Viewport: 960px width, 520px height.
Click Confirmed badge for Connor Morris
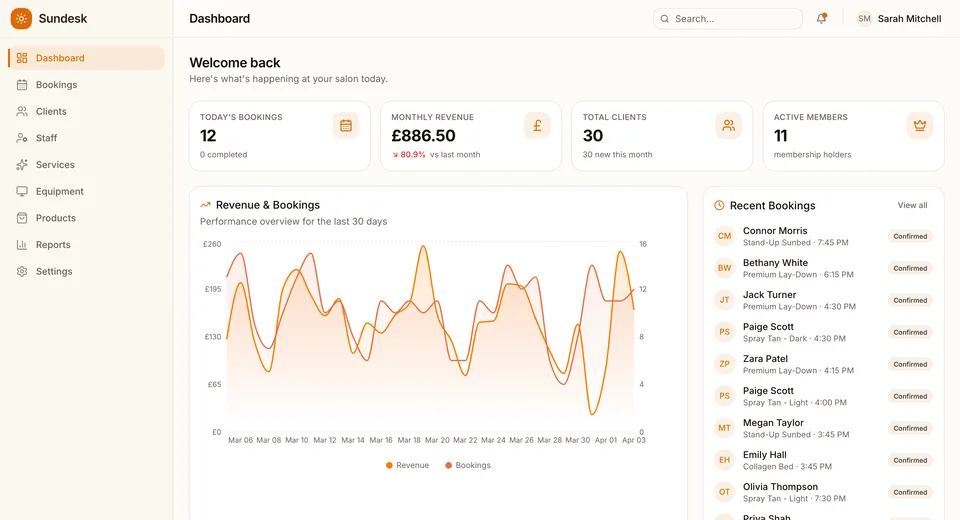click(910, 236)
